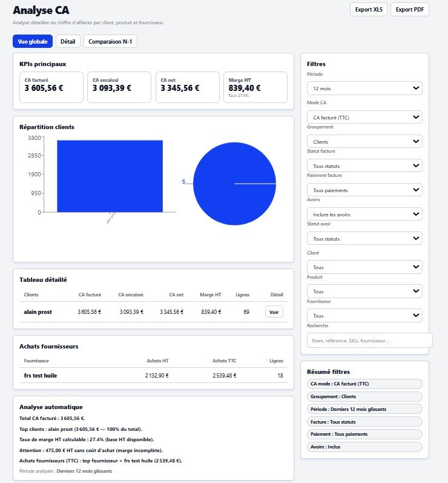448x483 pixels.
Task: Expand the Statut facture dropdown
Action: [x=364, y=165]
